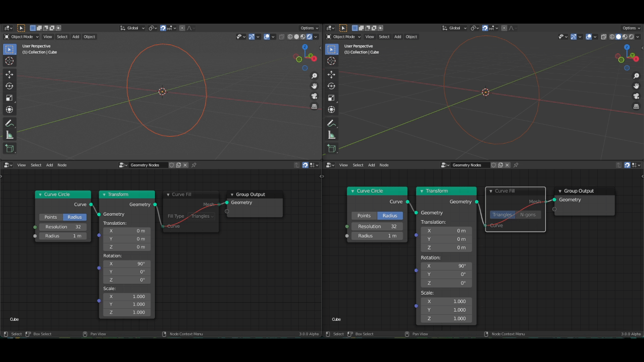644x362 pixels.
Task: Unlink node group X icon in left node editor
Action: click(x=185, y=165)
